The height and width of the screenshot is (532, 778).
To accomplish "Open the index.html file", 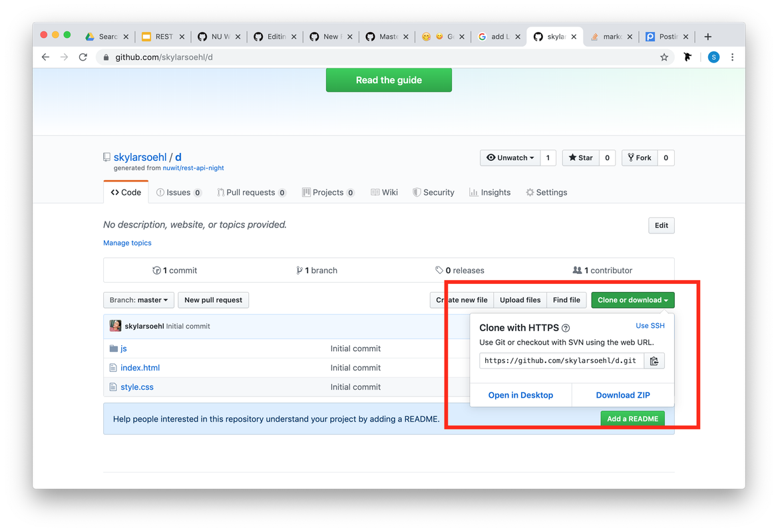I will click(140, 368).
